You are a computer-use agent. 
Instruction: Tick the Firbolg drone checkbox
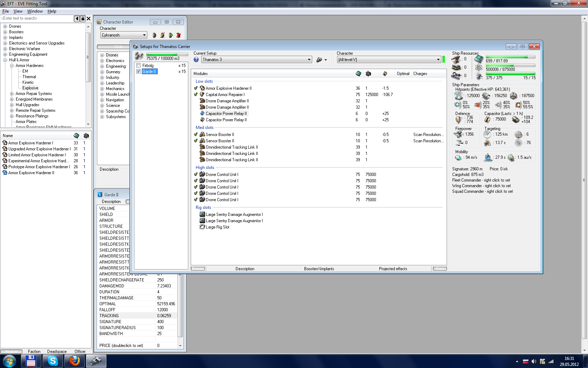pos(139,66)
